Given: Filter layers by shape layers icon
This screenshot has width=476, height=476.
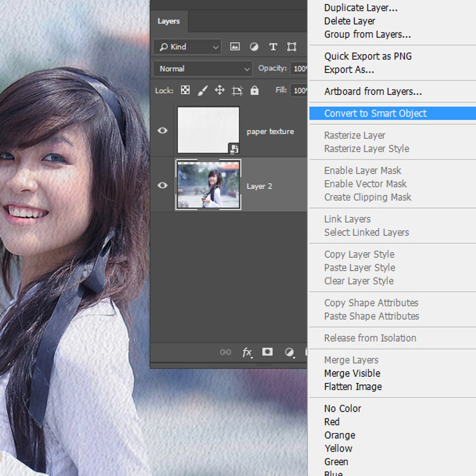Looking at the screenshot, I should tap(292, 47).
